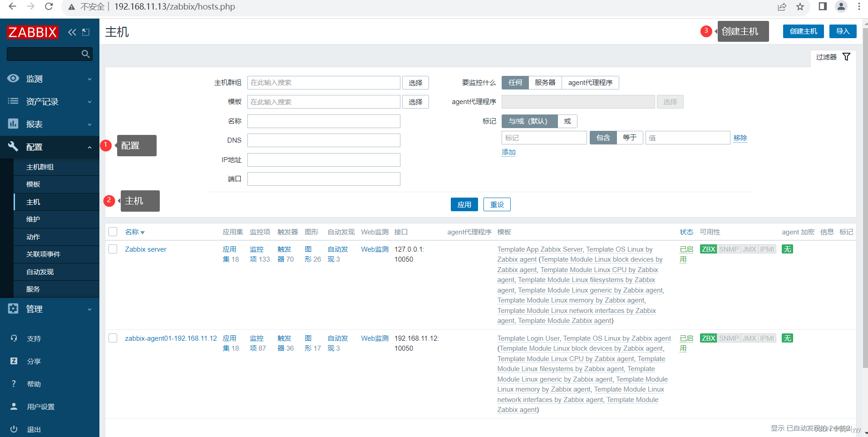Click the 导入 button
This screenshot has height=437, width=868.
point(843,31)
